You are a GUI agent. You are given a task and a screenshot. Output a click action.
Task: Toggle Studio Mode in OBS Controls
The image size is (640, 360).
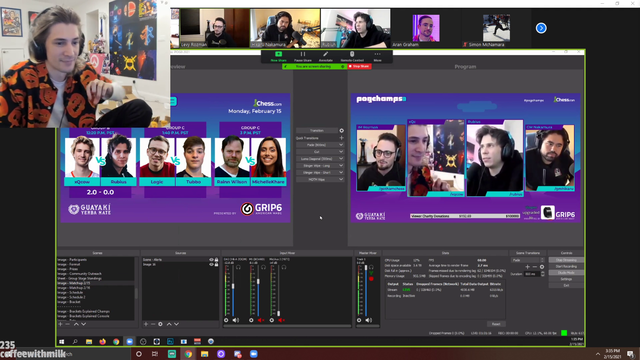(566, 273)
